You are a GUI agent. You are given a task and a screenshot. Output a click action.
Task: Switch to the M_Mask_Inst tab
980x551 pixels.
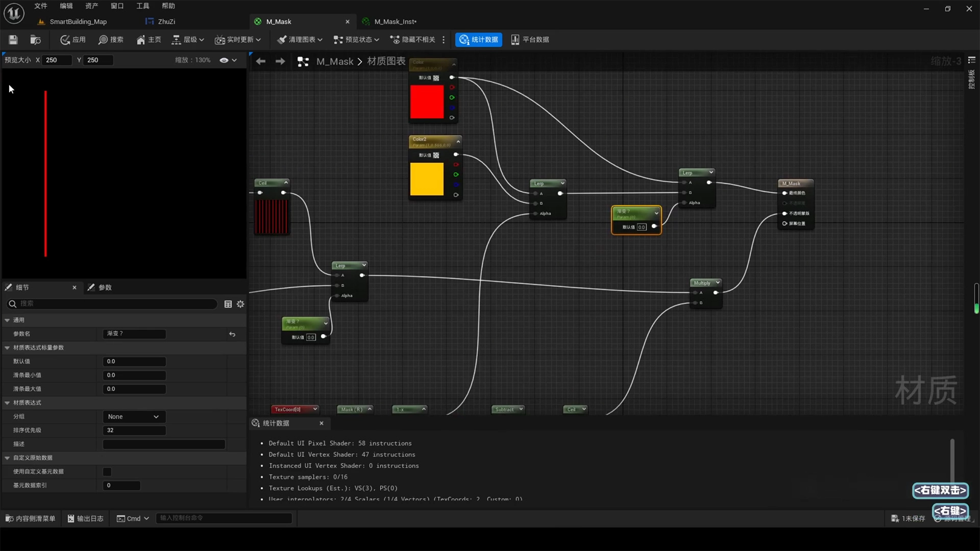[x=395, y=21]
